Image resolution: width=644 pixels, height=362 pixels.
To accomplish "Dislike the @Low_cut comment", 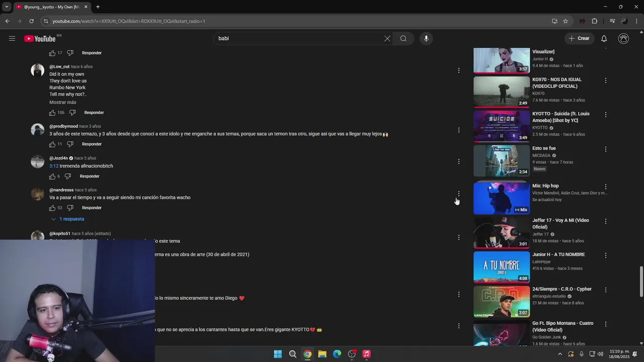I will click(x=72, y=113).
